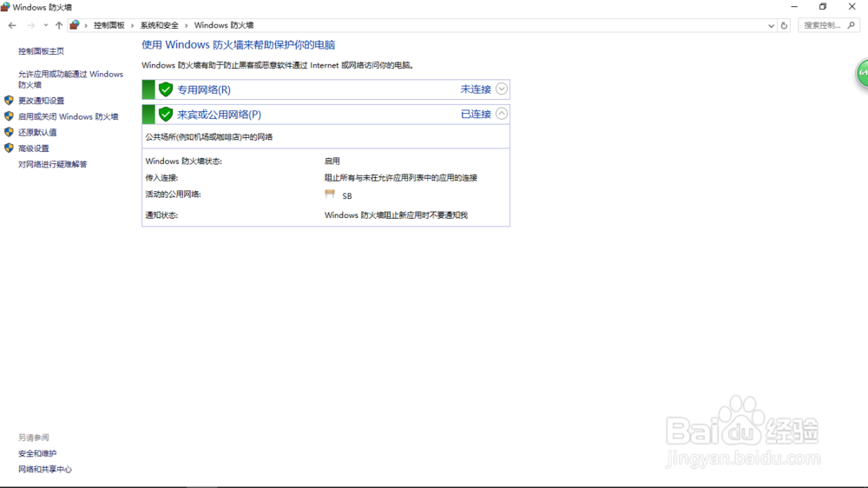The height and width of the screenshot is (488, 868).
Task: Open 对网络进行疑难解答 link
Action: click(x=53, y=164)
